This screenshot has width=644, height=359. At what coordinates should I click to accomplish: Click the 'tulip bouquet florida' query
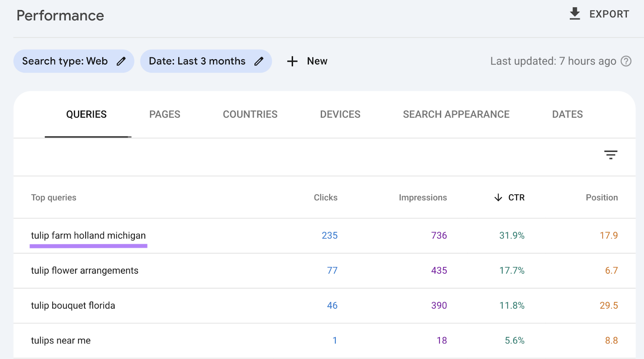[73, 306]
